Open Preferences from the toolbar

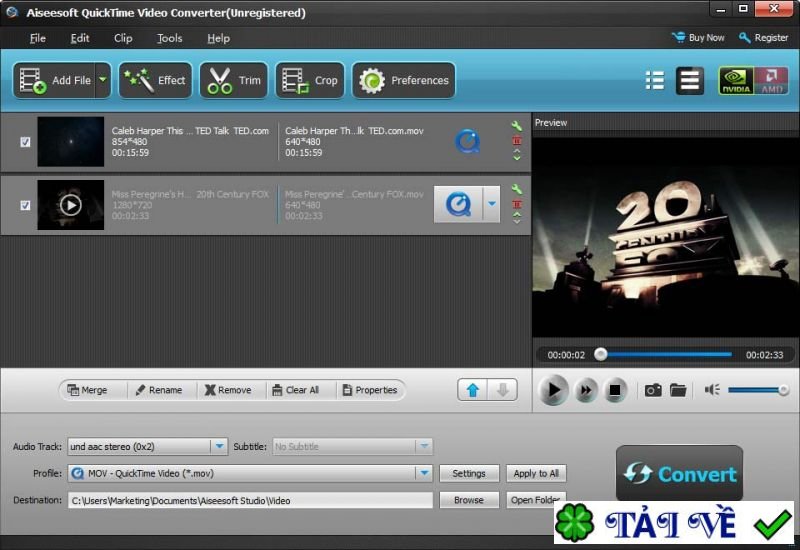[x=404, y=81]
